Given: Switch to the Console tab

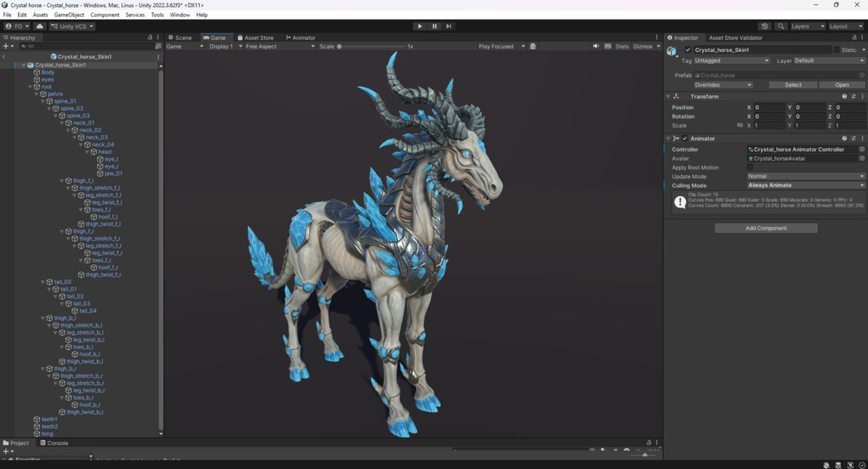Looking at the screenshot, I should [54, 443].
